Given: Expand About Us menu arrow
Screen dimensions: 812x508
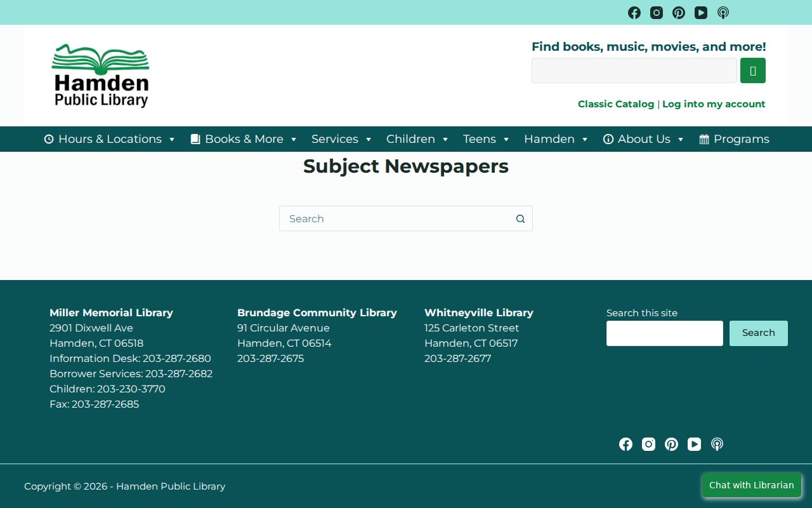Looking at the screenshot, I should point(681,139).
